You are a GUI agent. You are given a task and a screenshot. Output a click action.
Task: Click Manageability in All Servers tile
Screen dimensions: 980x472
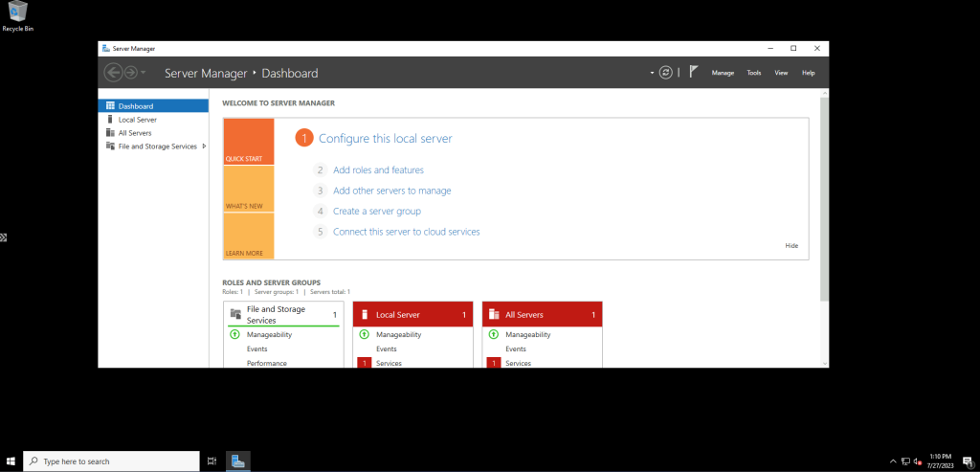pyautogui.click(x=528, y=334)
